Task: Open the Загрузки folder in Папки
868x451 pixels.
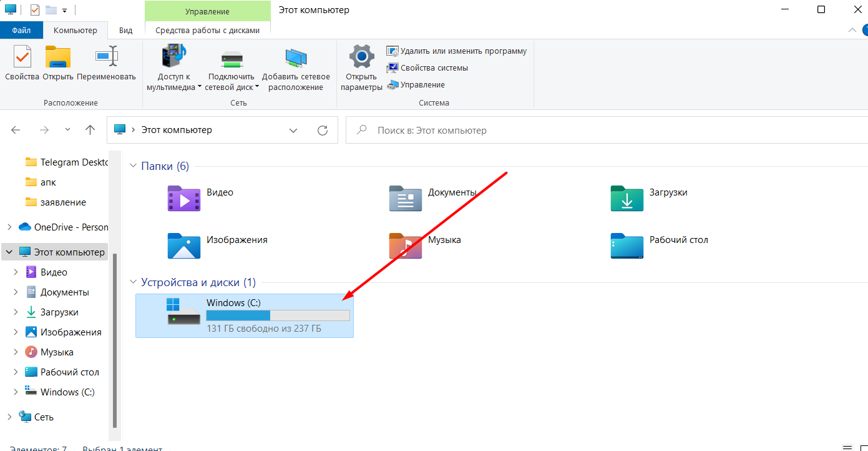Action: click(649, 198)
